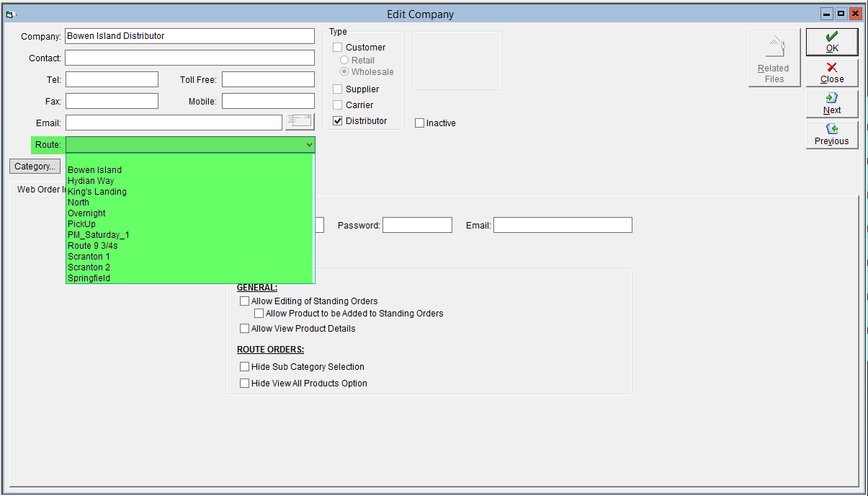Viewport: 868px width, 496px height.
Task: Maximize the Edit Company window
Action: pyautogui.click(x=841, y=14)
